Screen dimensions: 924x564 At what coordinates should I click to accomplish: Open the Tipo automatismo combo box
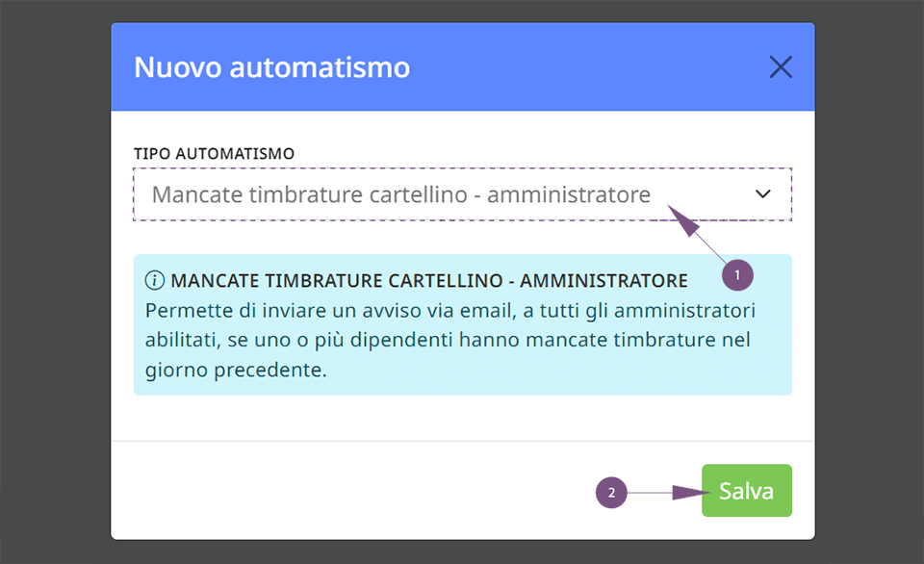(463, 194)
